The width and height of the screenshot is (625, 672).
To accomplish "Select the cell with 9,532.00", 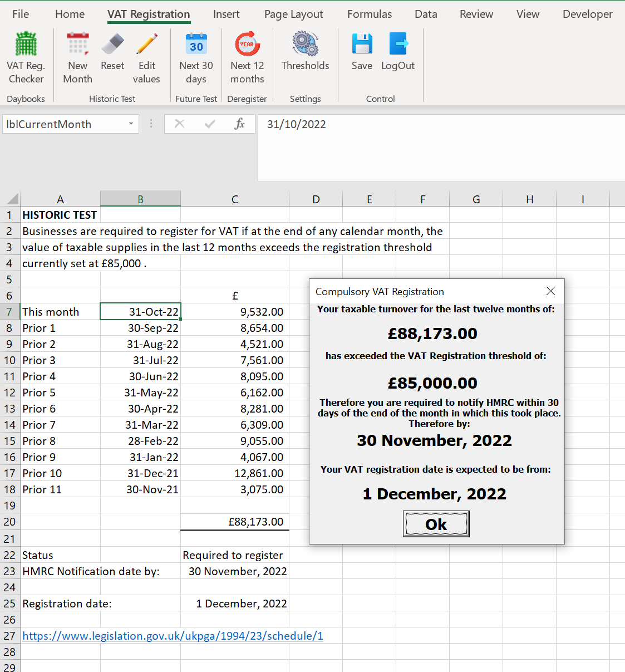I will [235, 312].
